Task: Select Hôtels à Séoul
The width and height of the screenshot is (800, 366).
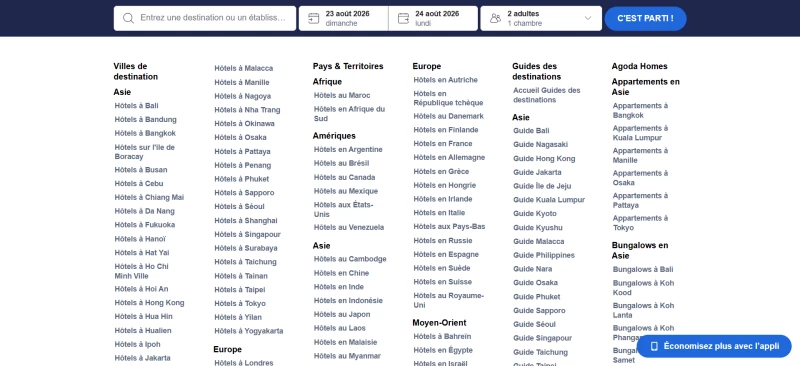Action: (239, 207)
